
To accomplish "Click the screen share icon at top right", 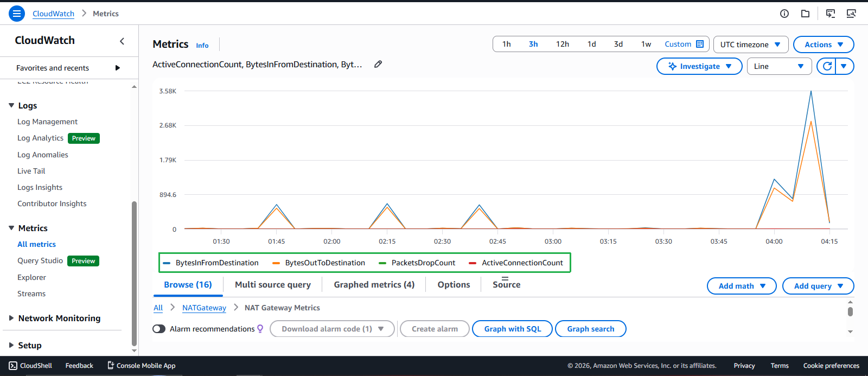I will click(851, 14).
